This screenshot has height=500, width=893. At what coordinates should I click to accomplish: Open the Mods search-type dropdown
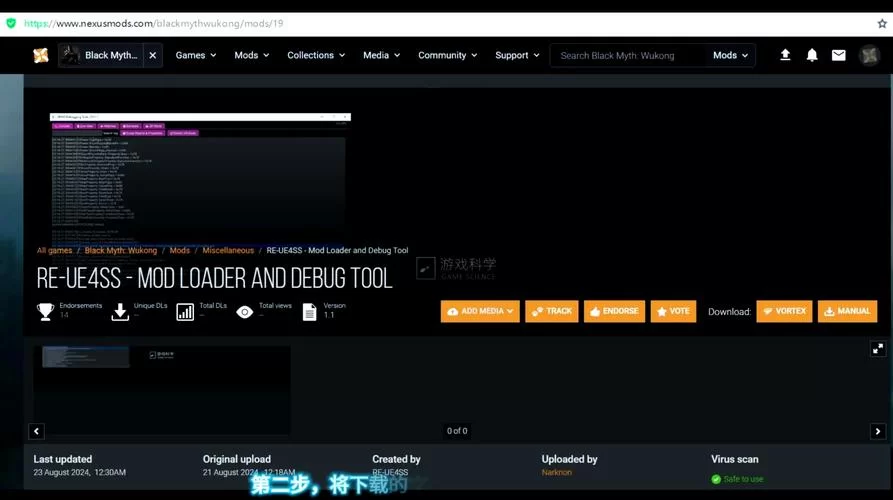(x=730, y=56)
